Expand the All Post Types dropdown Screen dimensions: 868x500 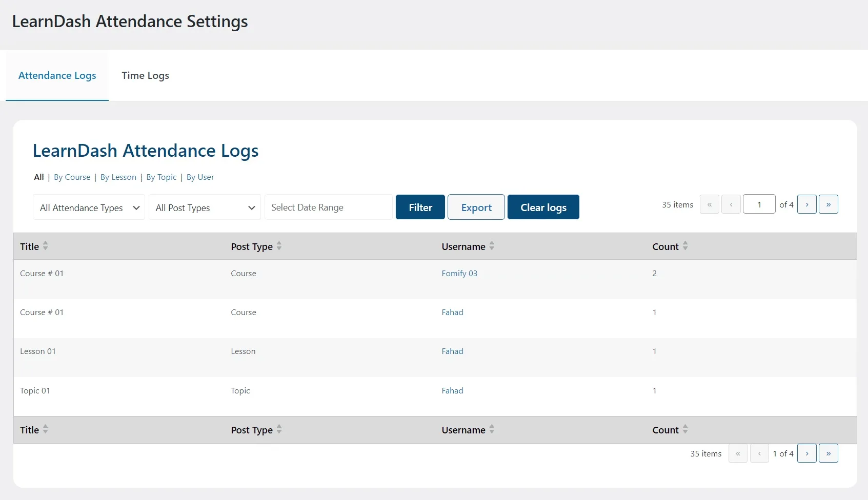[204, 207]
